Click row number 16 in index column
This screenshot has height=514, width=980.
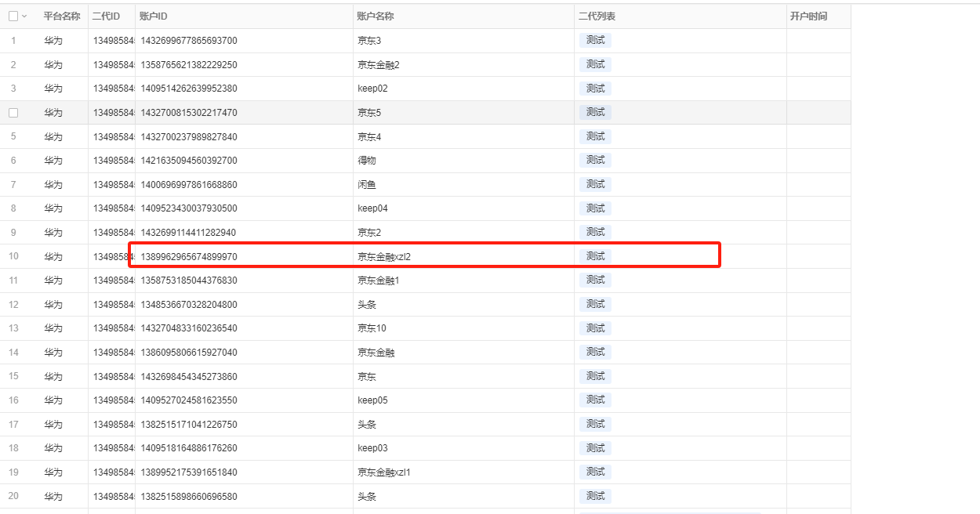(13, 400)
